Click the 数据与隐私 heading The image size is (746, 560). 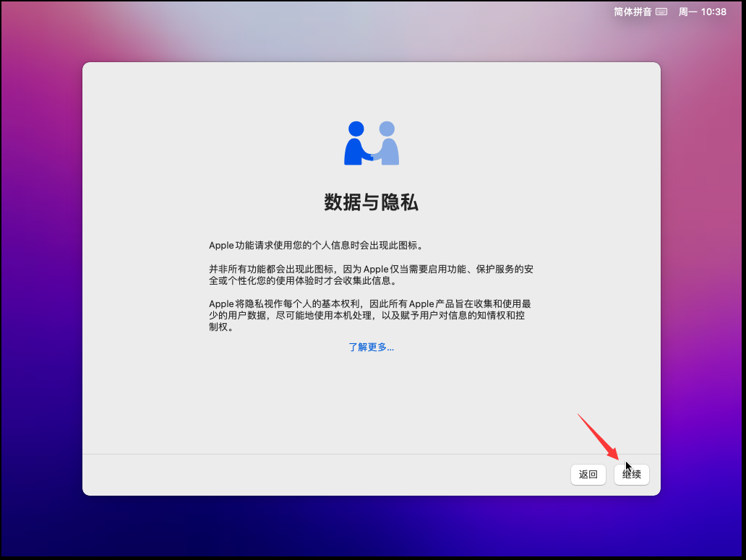(371, 202)
